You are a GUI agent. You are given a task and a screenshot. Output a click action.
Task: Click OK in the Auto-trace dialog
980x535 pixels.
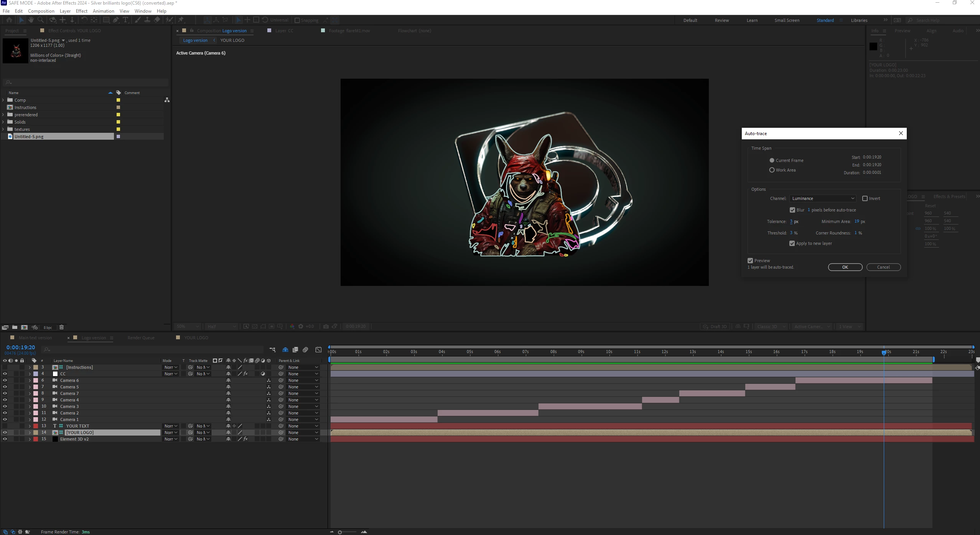click(x=845, y=267)
